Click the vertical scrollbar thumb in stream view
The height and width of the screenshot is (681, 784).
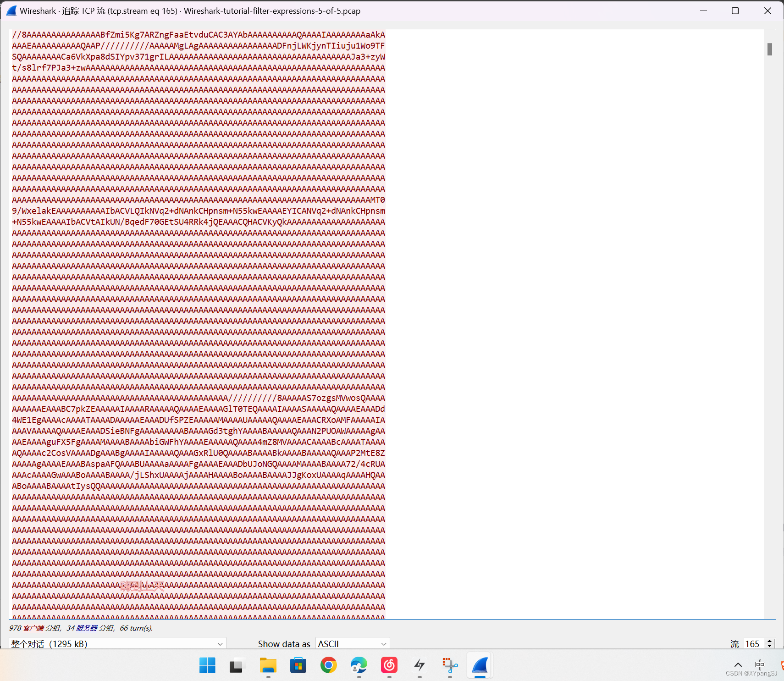point(770,49)
